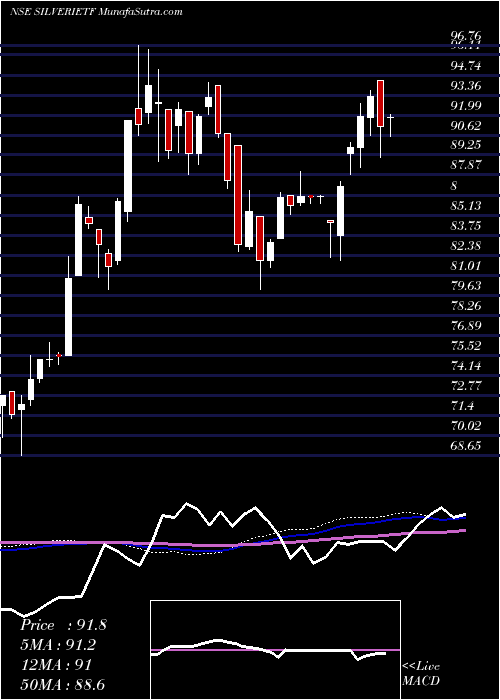
Task: Click the 94.74 price axis label
Action: [466, 66]
